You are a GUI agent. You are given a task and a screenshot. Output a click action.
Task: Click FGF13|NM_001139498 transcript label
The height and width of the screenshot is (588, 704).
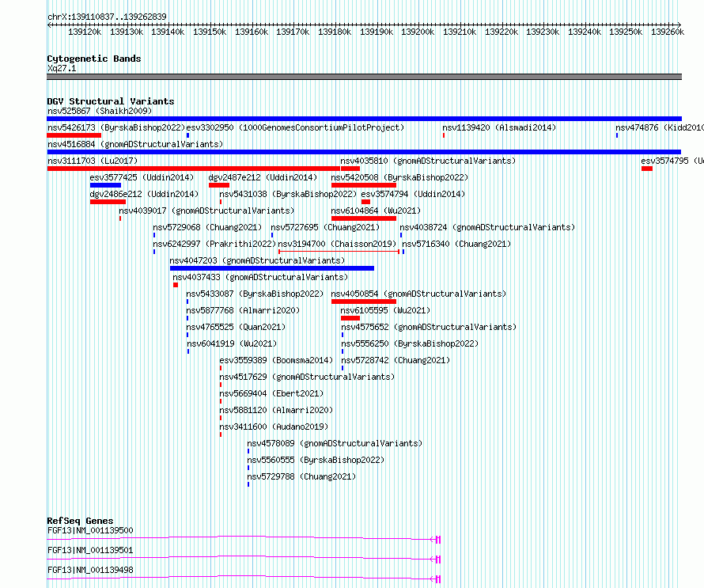[90, 570]
